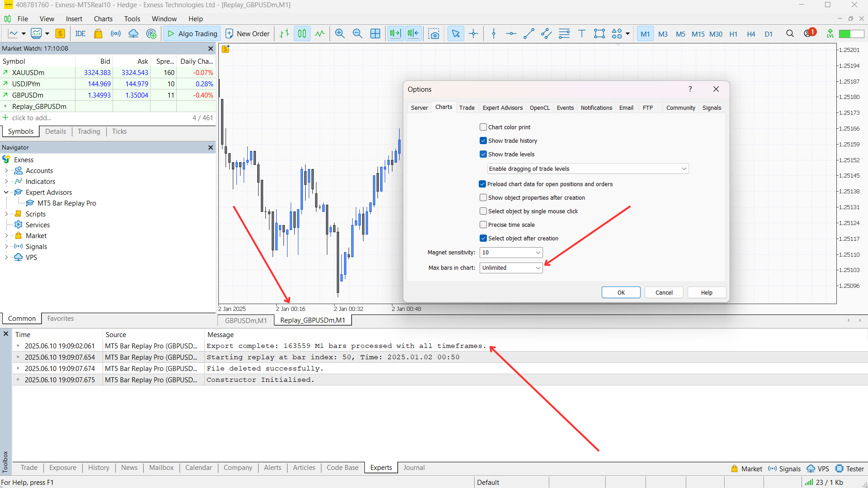Click the Algo Trading button
The height and width of the screenshot is (488, 868).
[192, 34]
